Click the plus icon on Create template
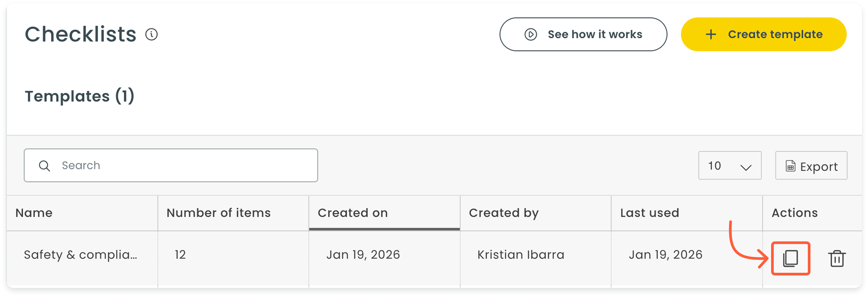This screenshot has width=868, height=297. click(711, 34)
